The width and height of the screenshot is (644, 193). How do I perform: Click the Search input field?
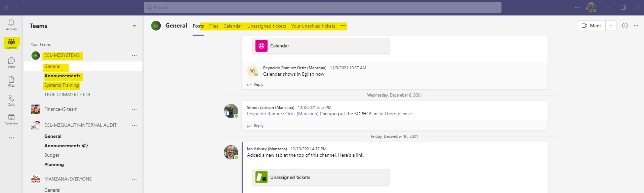(323, 7)
